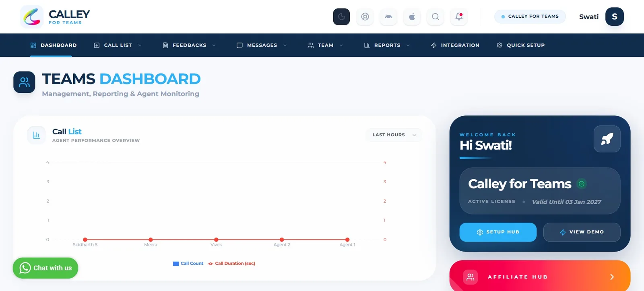The height and width of the screenshot is (291, 644).
Task: Expand the Reports menu
Action: [x=387, y=45]
